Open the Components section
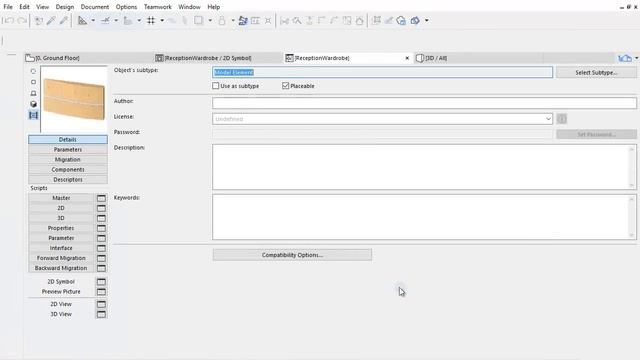The width and height of the screenshot is (640, 360). [68, 169]
